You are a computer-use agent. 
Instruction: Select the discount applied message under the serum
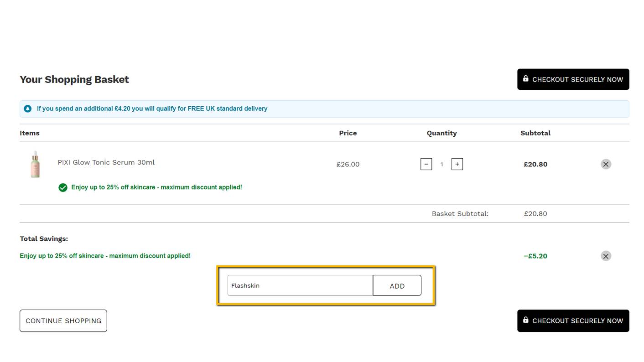click(x=156, y=187)
